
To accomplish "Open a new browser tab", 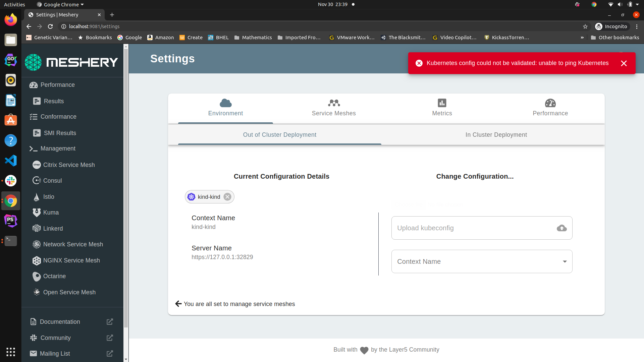I will [x=112, y=15].
